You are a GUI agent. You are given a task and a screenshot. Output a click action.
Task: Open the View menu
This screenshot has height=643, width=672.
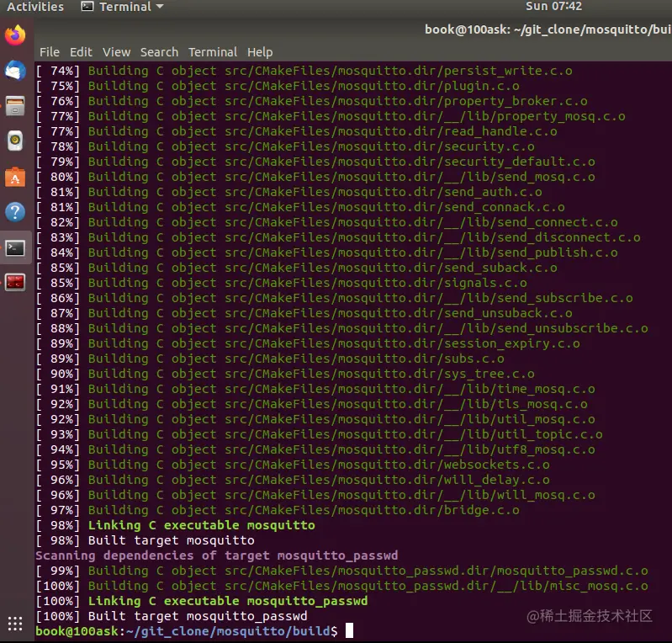(x=116, y=52)
